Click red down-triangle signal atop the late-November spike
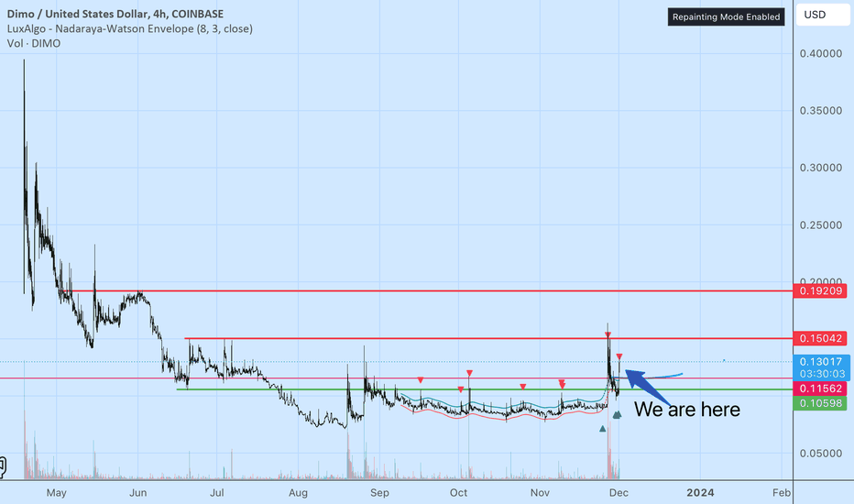The height and width of the screenshot is (504, 854). 608,334
